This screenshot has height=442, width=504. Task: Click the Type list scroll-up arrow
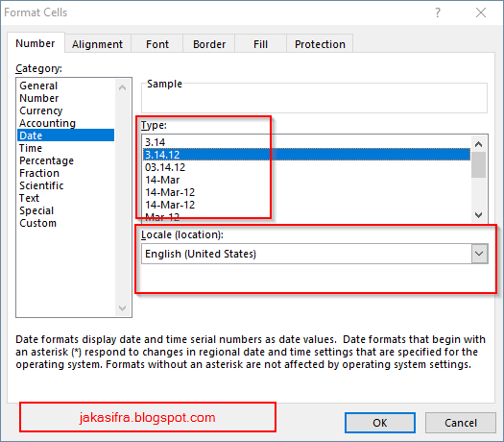tap(479, 144)
